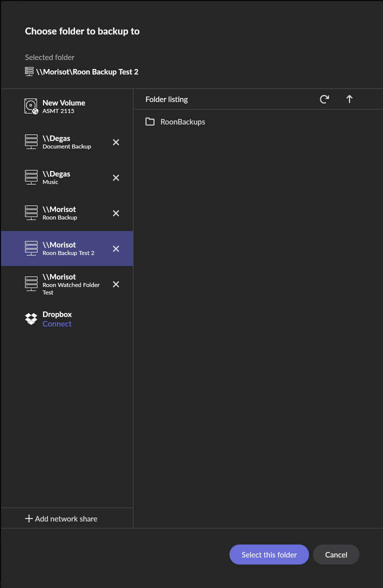Connect a Dropbox account
The image size is (383, 588).
pyautogui.click(x=57, y=323)
